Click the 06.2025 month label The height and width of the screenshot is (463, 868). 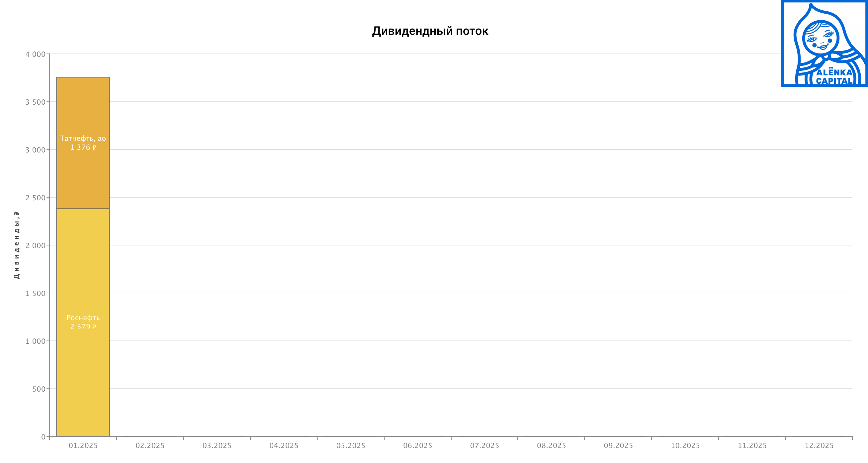point(417,445)
